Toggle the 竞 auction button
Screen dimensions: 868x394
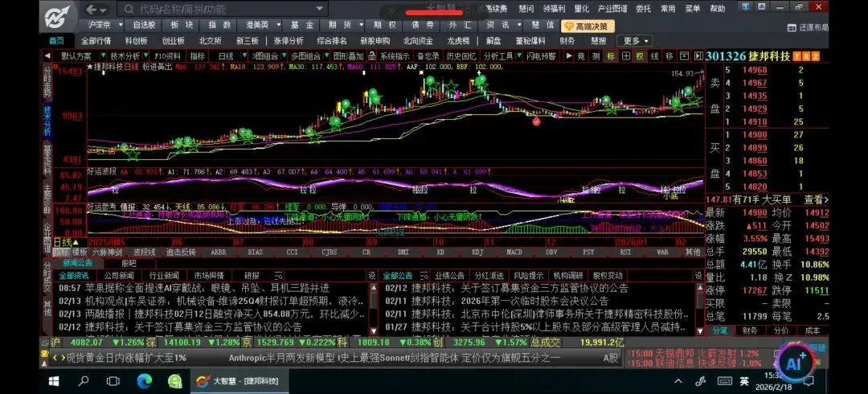click(x=581, y=56)
